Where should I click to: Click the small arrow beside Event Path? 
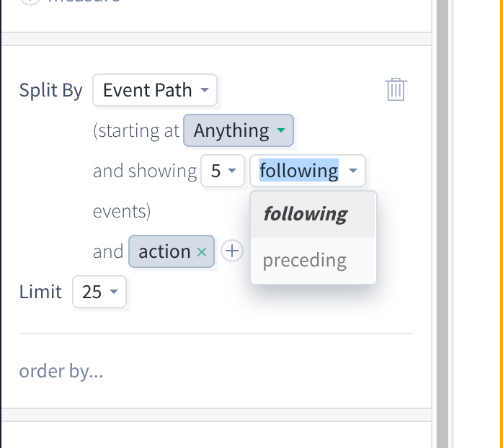(205, 90)
